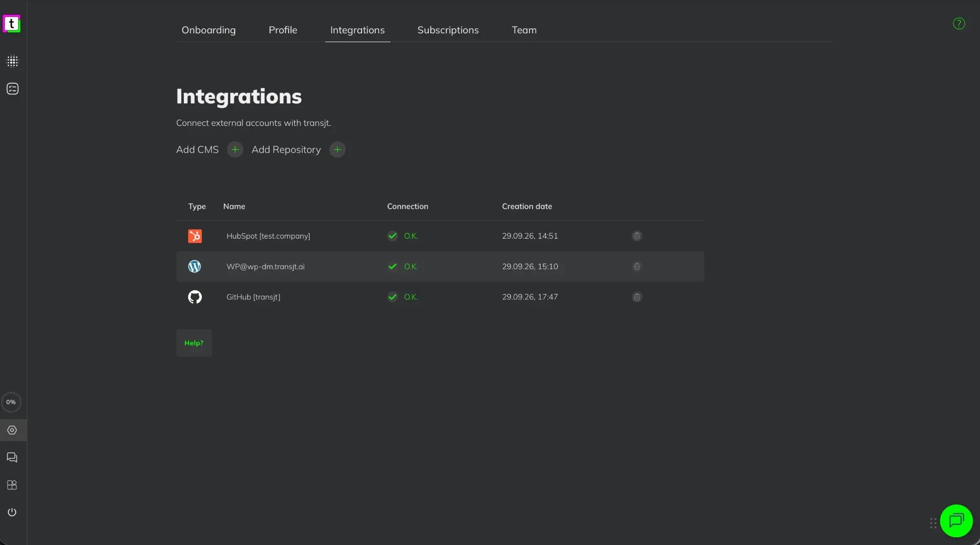Click the plus icon for Add CMS
Viewport: 980px width, 545px height.
coord(235,149)
